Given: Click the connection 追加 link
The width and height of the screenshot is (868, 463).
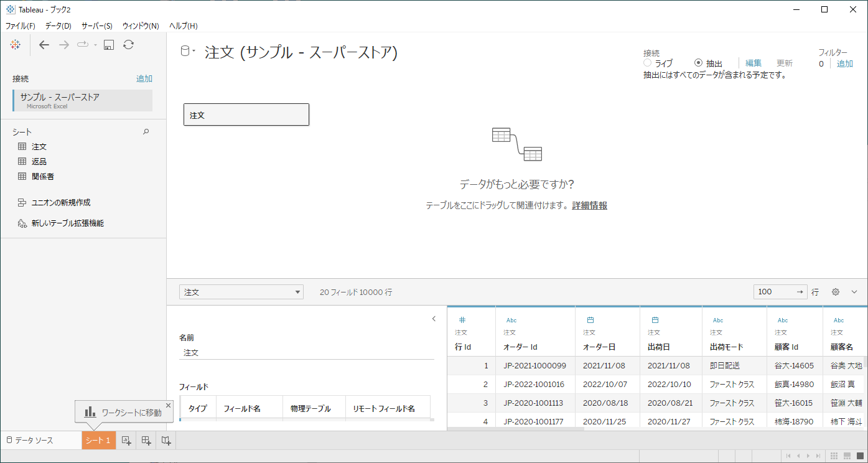Looking at the screenshot, I should coord(144,78).
